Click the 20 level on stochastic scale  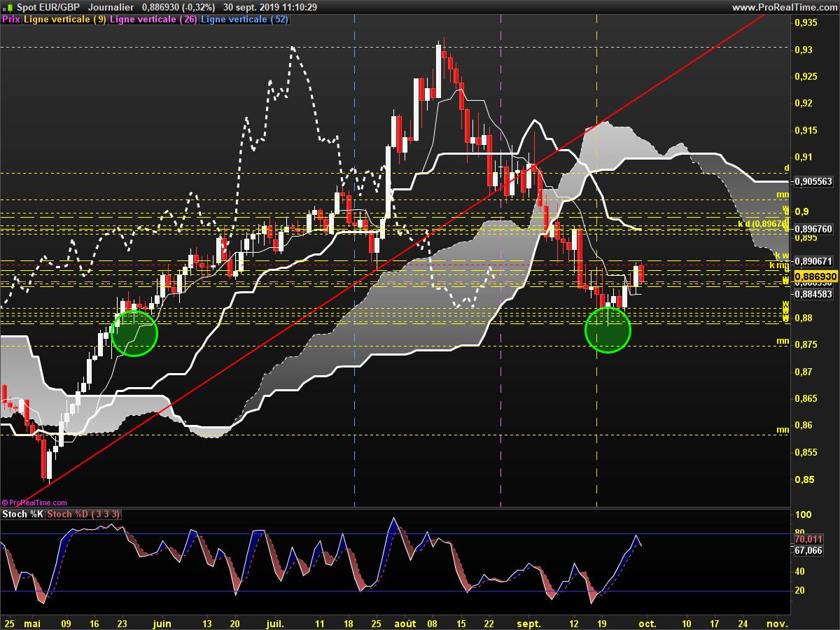[x=799, y=591]
